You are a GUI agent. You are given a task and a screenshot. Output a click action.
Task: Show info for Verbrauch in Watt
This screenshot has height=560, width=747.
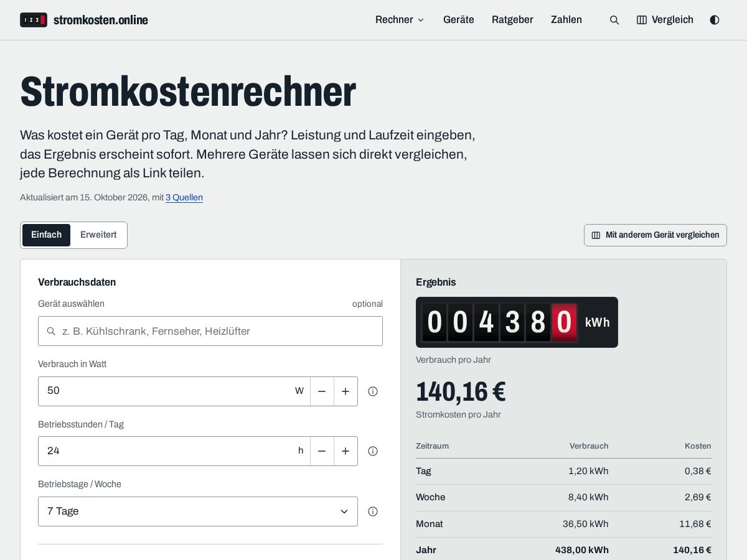click(x=373, y=391)
